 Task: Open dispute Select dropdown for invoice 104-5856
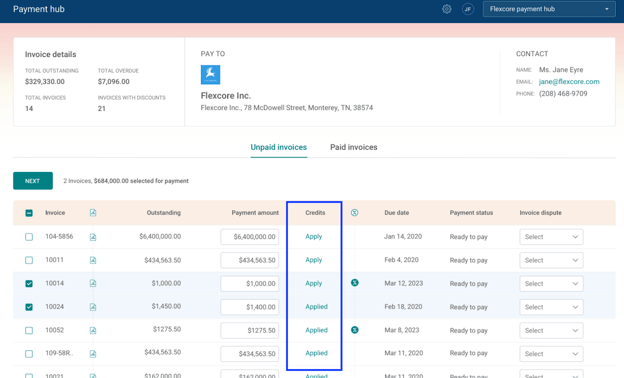(551, 237)
